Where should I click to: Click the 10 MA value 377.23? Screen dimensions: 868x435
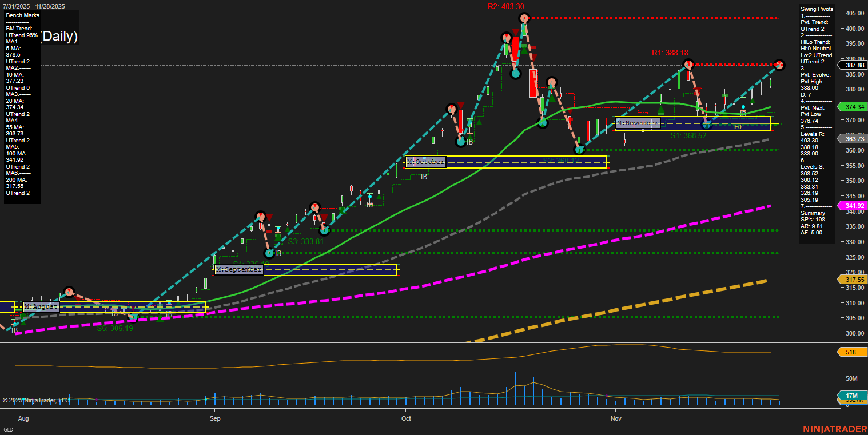click(15, 81)
